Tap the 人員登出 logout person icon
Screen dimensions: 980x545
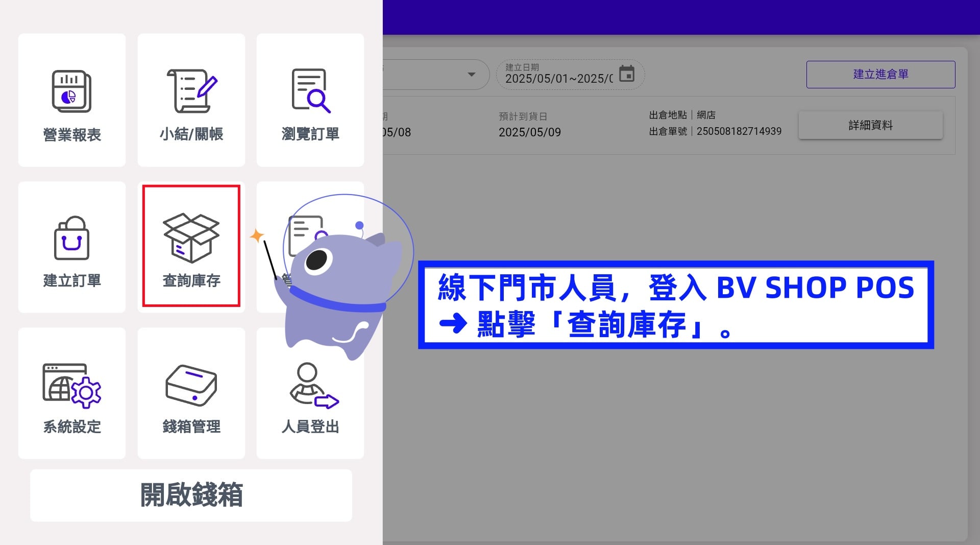point(314,386)
